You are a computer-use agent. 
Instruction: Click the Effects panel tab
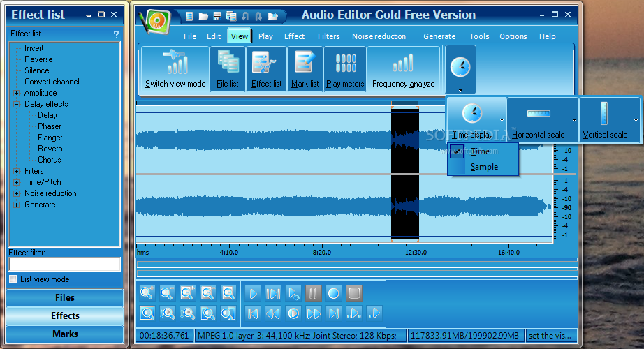click(x=65, y=315)
